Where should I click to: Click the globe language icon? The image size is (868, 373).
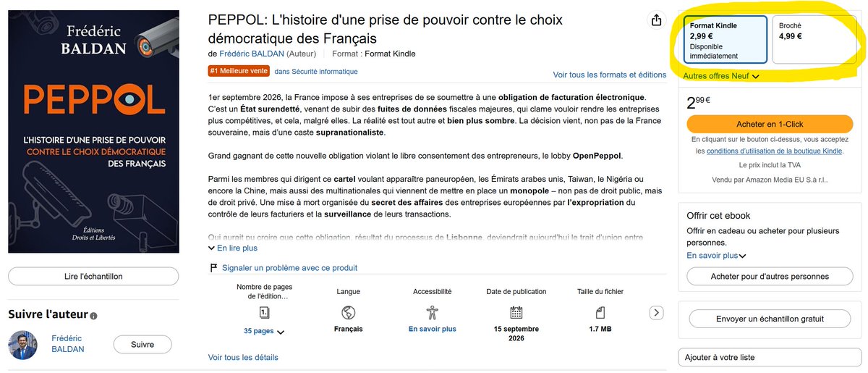tap(349, 313)
